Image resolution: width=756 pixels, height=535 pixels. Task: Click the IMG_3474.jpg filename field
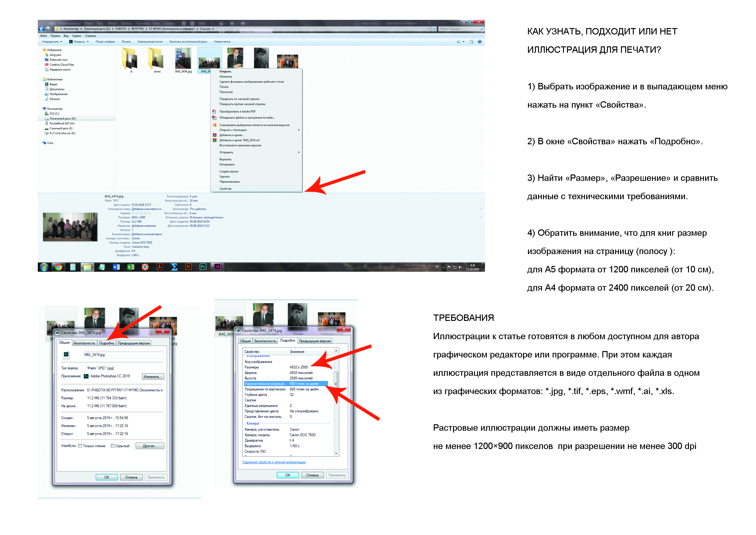pyautogui.click(x=123, y=355)
